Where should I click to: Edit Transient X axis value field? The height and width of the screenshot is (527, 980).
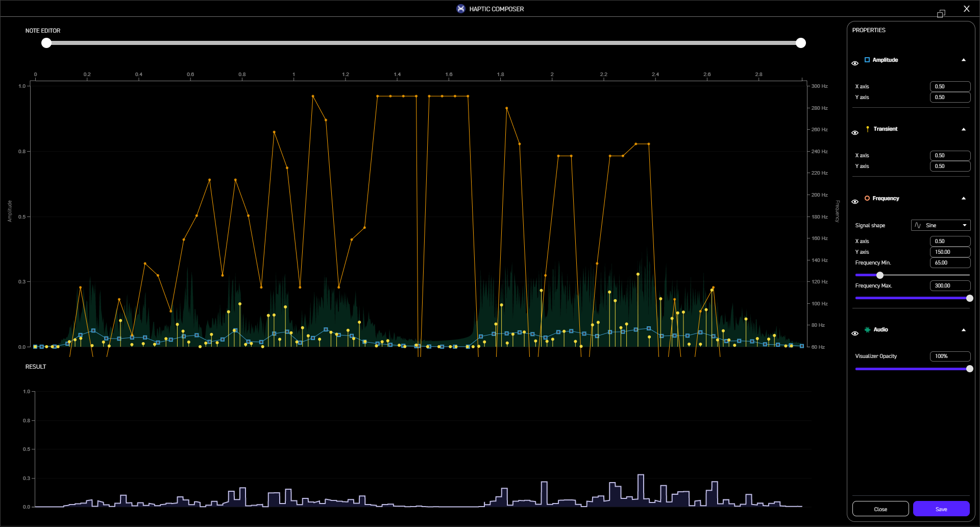coord(950,155)
